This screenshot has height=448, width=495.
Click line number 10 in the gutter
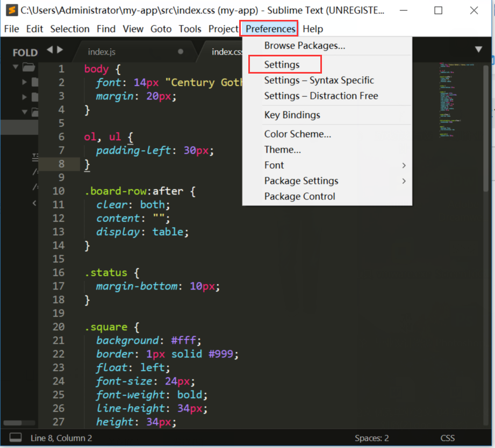(59, 191)
